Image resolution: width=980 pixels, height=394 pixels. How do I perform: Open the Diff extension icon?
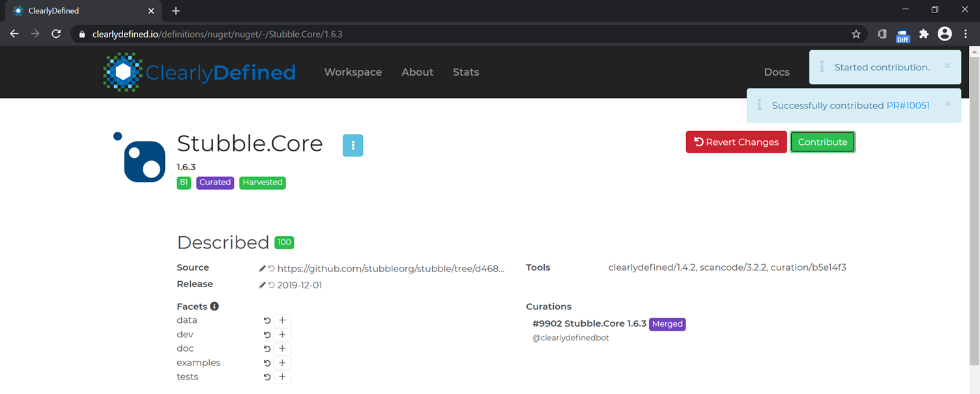(x=902, y=35)
